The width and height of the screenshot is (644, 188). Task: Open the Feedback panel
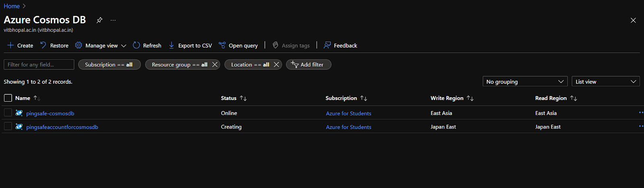tap(341, 46)
